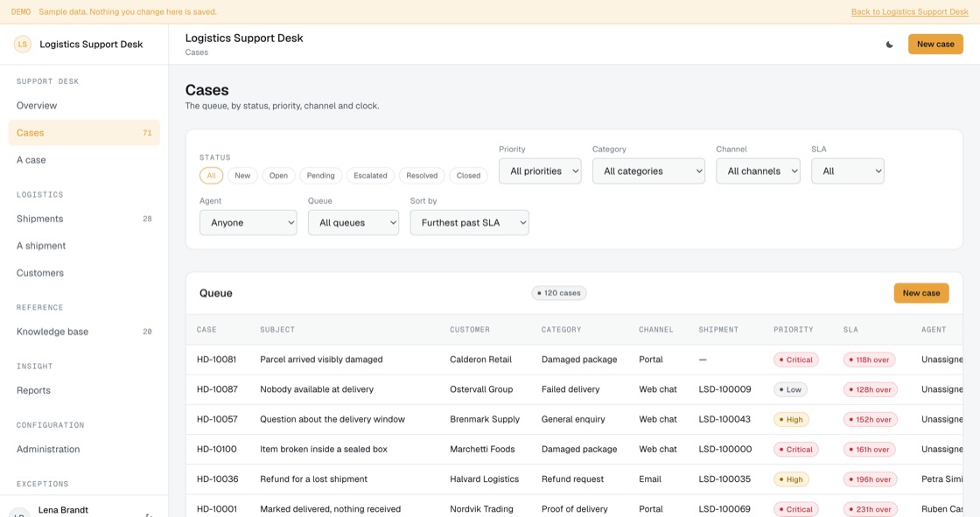Click the LS logo badge
The image size is (980, 517).
23,45
